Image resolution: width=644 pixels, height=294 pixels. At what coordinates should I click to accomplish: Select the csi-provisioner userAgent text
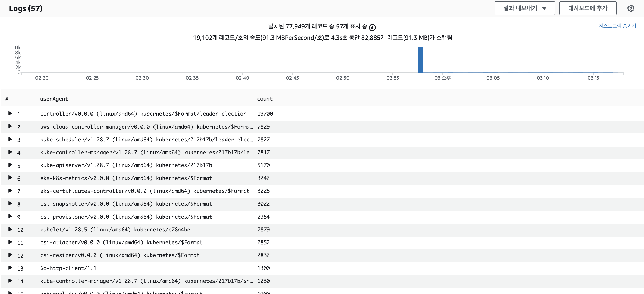click(126, 217)
